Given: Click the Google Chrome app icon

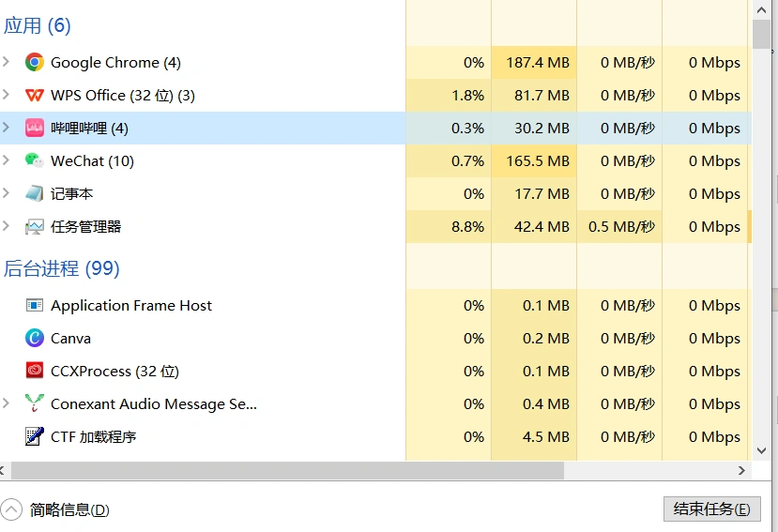Looking at the screenshot, I should [35, 63].
